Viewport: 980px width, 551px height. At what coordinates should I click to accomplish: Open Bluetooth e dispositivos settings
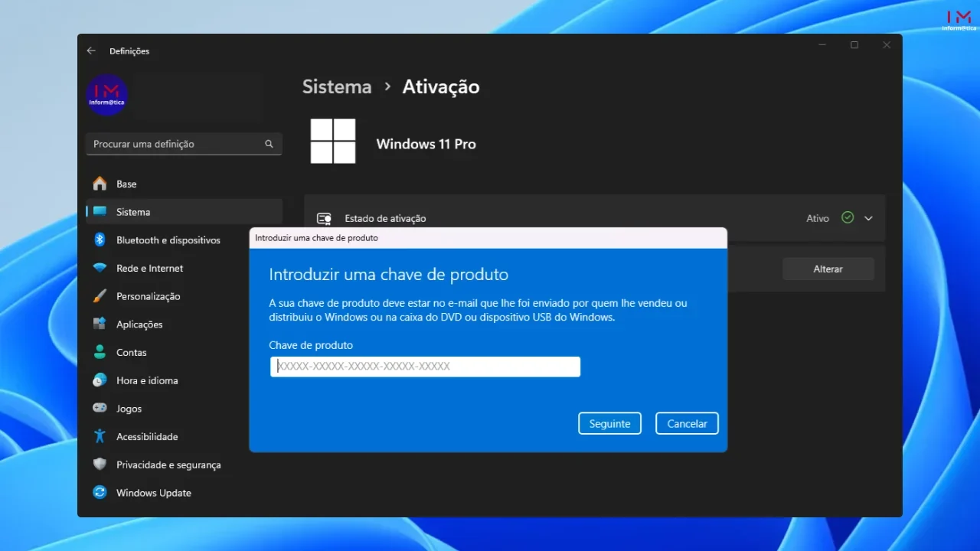pyautogui.click(x=184, y=240)
